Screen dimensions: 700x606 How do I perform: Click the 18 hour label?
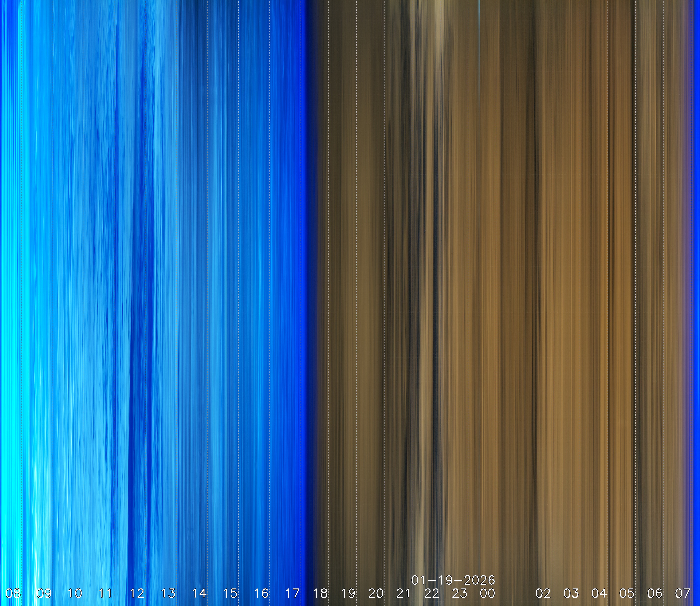320,593
